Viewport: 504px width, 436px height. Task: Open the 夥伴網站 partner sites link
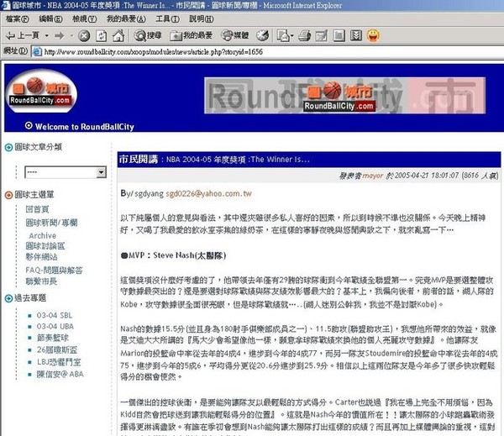41,257
